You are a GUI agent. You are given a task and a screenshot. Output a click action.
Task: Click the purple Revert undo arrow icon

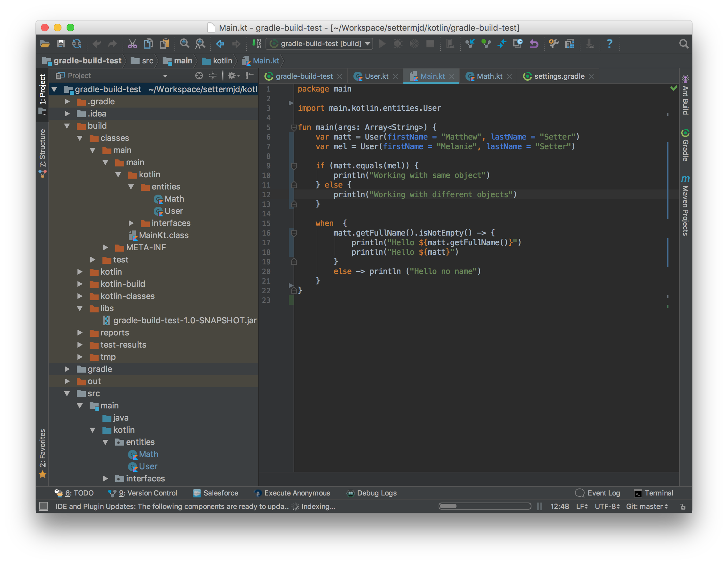[x=534, y=44]
